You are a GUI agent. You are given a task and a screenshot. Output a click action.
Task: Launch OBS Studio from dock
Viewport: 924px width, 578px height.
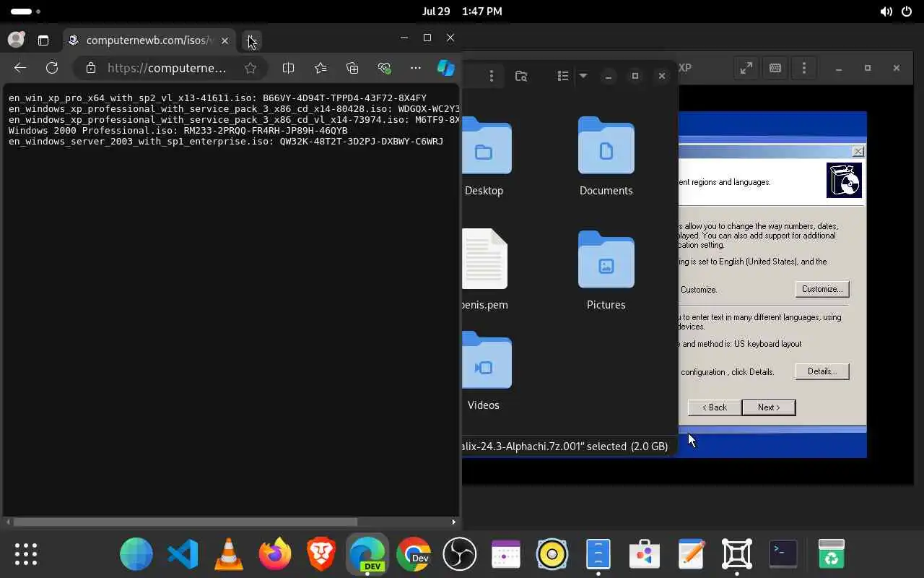(x=460, y=554)
